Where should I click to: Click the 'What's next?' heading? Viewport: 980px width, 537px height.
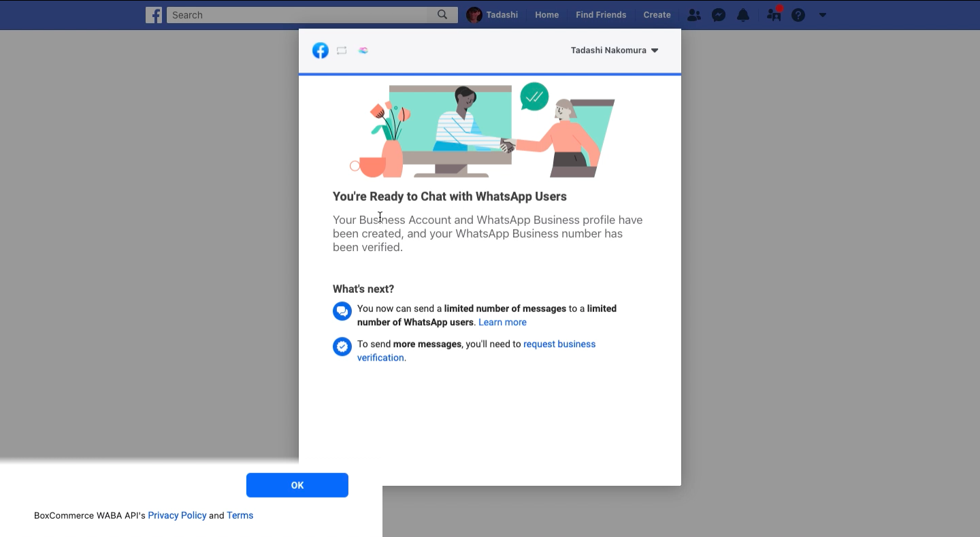pyautogui.click(x=363, y=289)
